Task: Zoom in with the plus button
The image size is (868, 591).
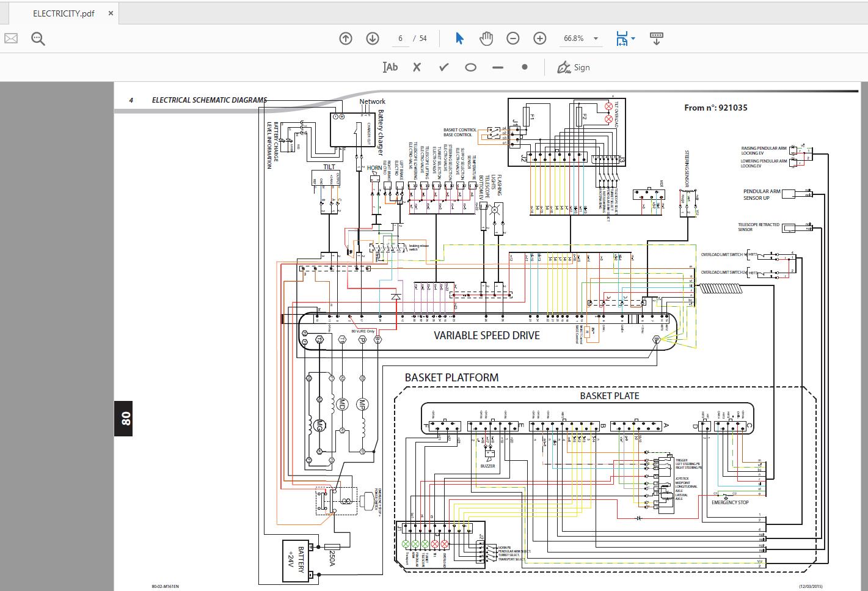Action: click(x=540, y=39)
